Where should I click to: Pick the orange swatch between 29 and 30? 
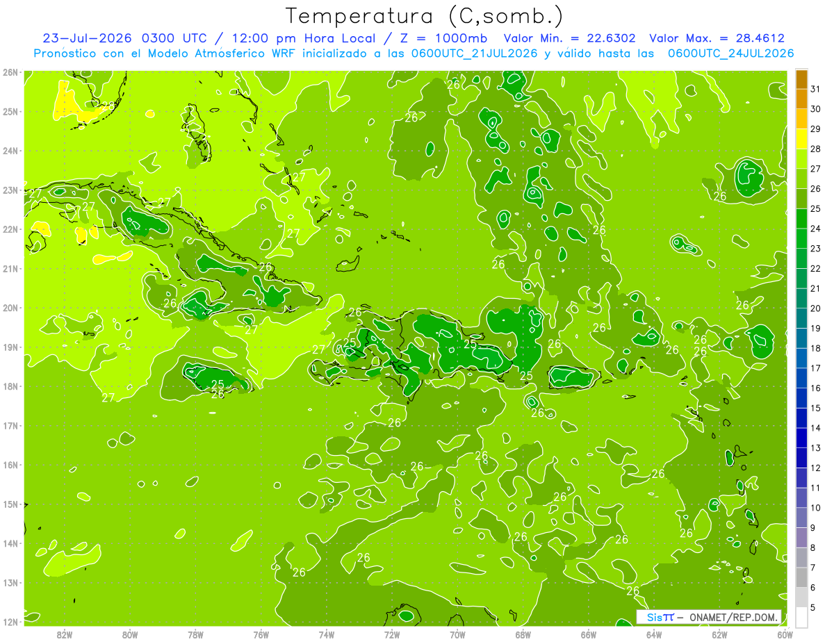pyautogui.click(x=801, y=119)
